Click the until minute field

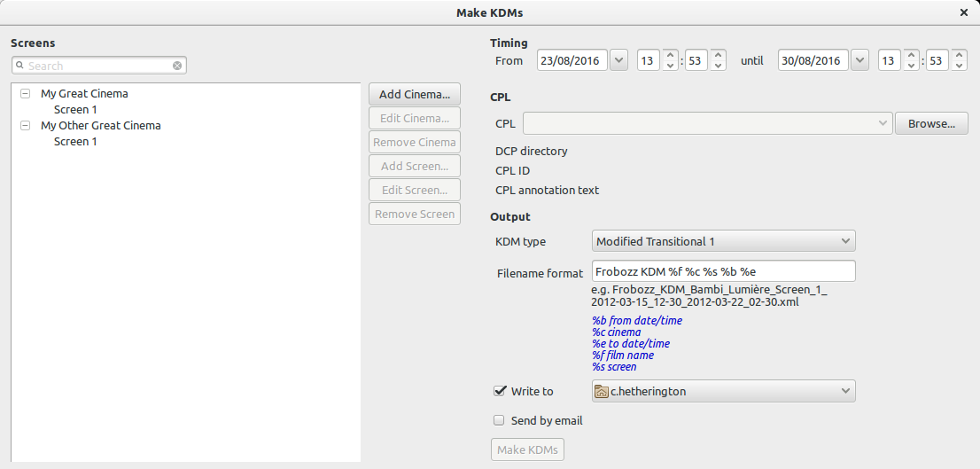pyautogui.click(x=937, y=60)
